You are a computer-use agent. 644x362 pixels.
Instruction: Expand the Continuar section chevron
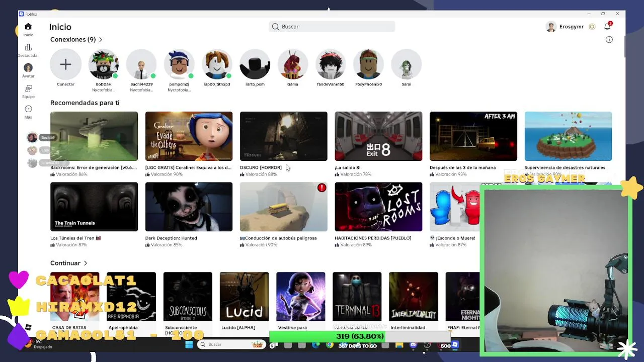pyautogui.click(x=86, y=263)
